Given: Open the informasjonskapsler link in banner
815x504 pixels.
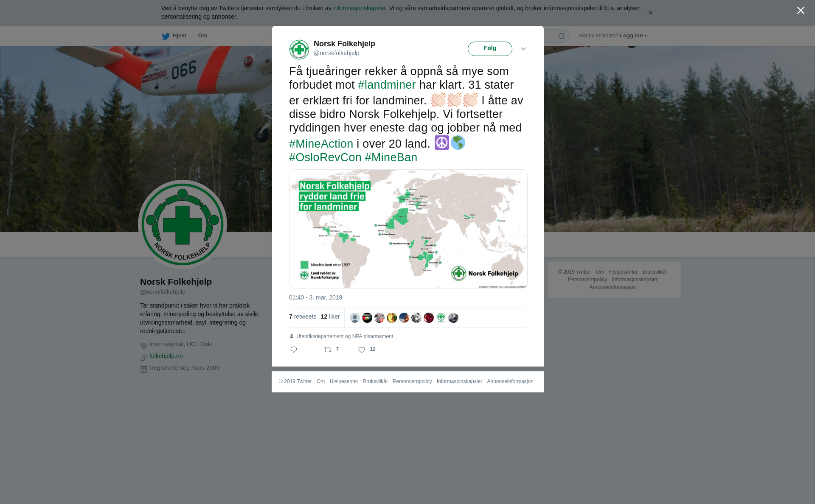Looking at the screenshot, I should tap(359, 8).
